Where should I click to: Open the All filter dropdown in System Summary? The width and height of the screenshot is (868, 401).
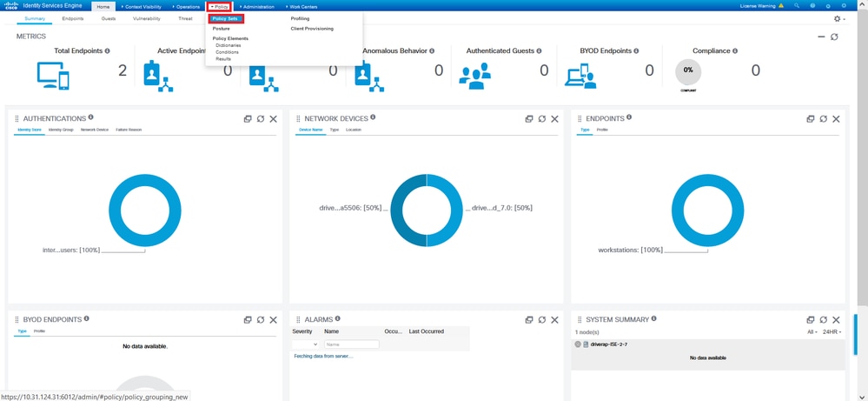point(812,331)
